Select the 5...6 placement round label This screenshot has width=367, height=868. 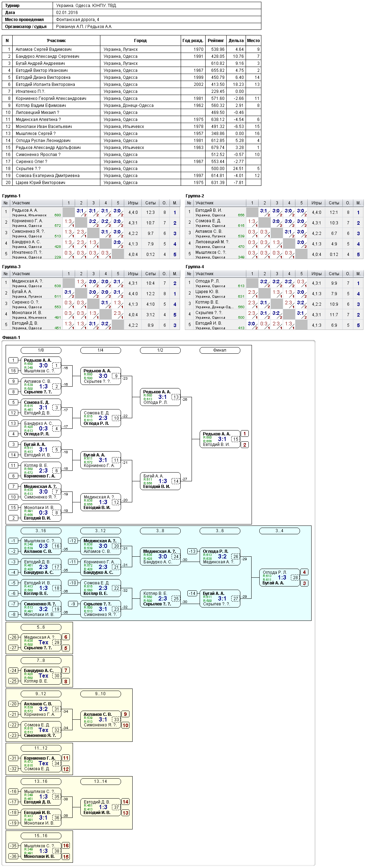(x=41, y=627)
